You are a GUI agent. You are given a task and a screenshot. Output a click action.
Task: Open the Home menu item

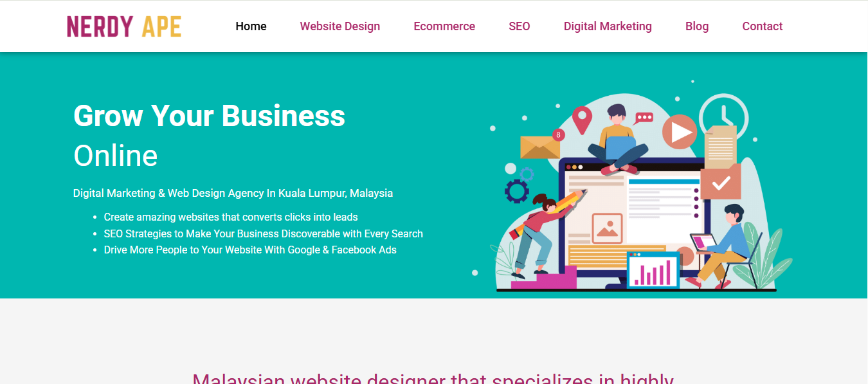[x=251, y=26]
